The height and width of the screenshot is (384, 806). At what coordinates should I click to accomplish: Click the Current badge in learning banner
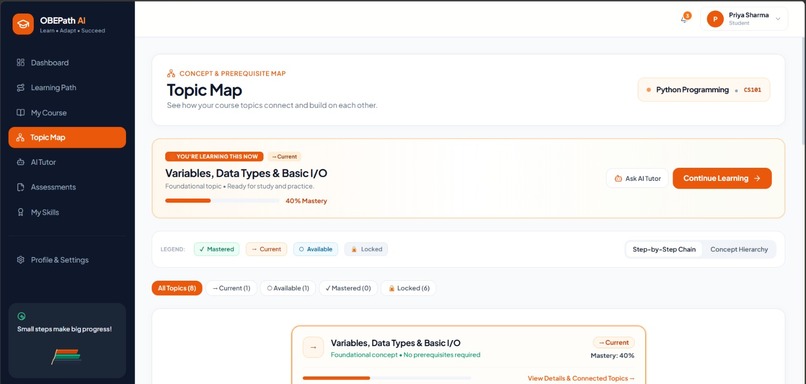click(x=284, y=157)
